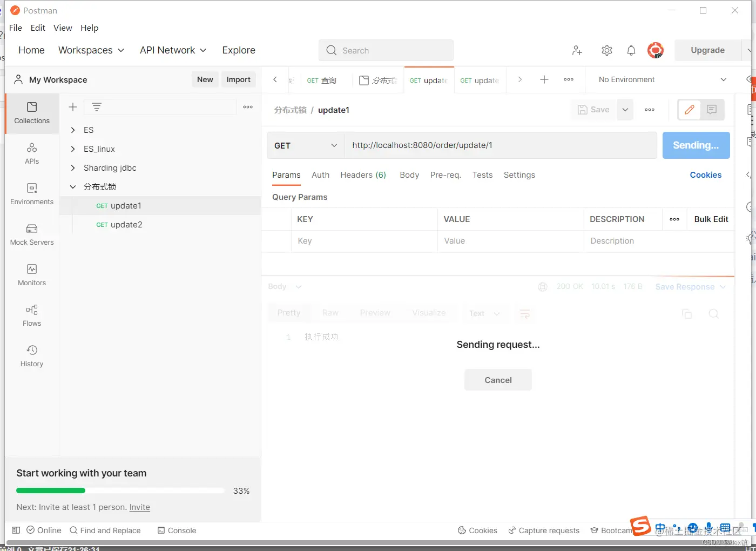The height and width of the screenshot is (551, 756).
Task: Switch to the Pre-req. tab
Action: [446, 175]
